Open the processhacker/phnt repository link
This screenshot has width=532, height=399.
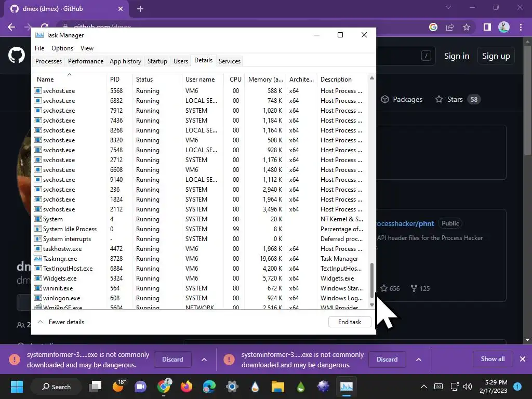[405, 223]
